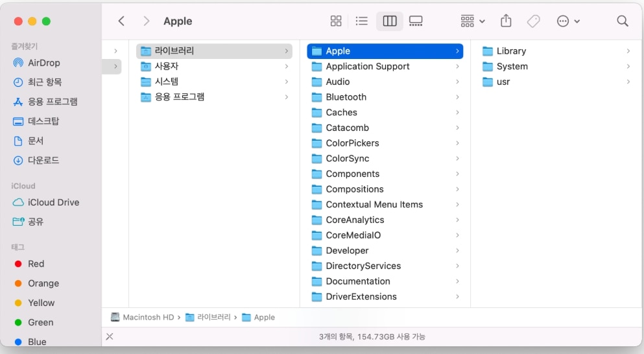
Task: Open the Library folder in Apple
Action: tap(556, 51)
